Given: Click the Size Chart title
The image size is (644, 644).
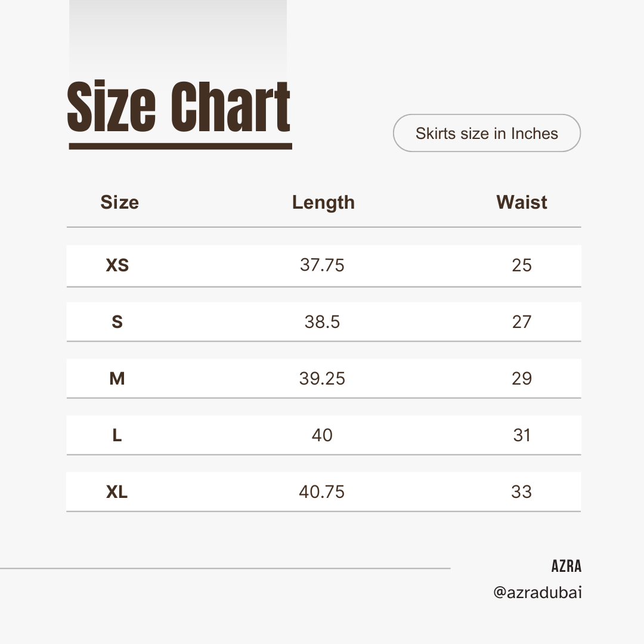Looking at the screenshot, I should point(179,109).
